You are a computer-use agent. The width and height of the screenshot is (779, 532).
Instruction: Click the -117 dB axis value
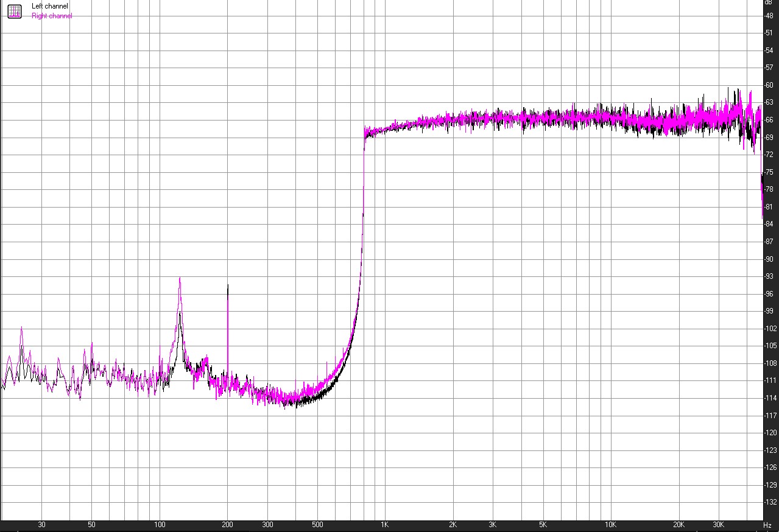[770, 415]
